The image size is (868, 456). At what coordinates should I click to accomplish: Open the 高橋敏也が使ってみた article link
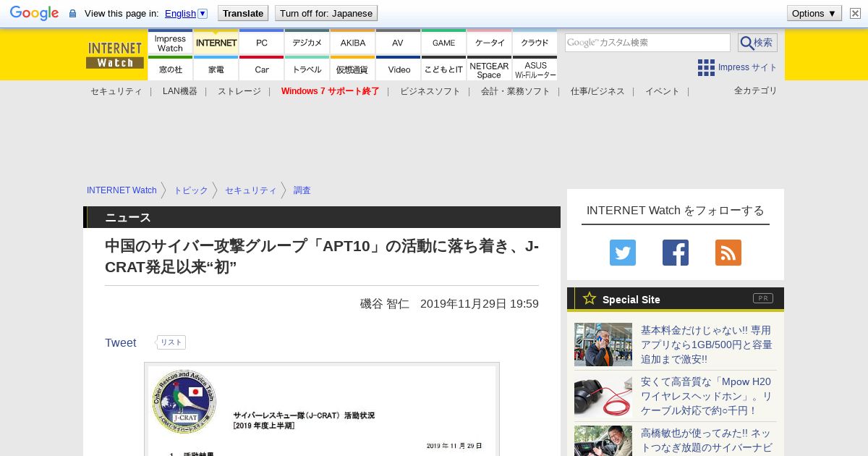pos(706,441)
